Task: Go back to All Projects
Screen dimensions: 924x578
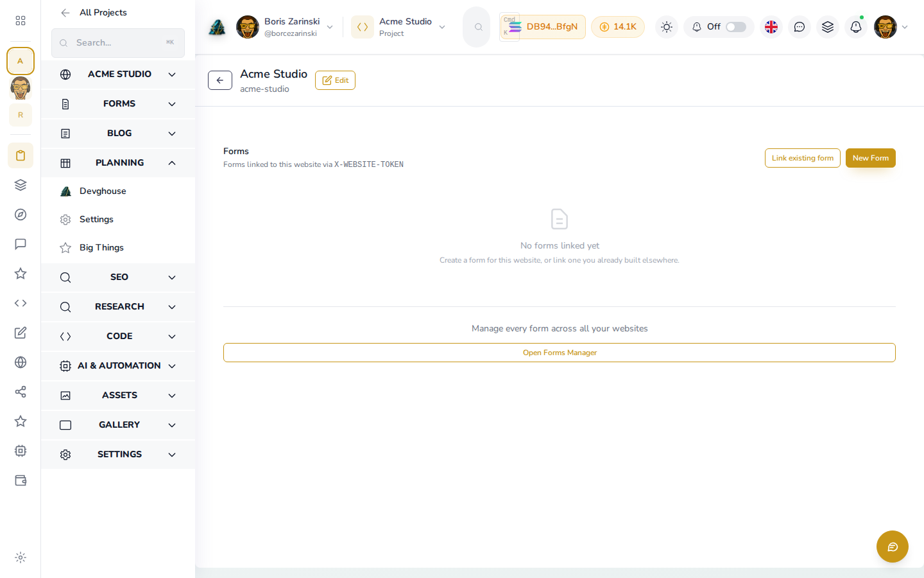Action: (94, 12)
